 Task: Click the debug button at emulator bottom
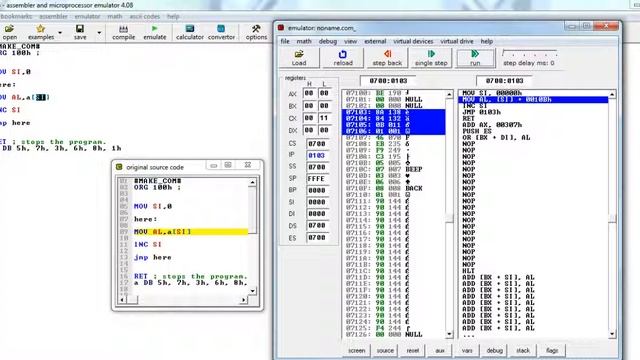(494, 350)
